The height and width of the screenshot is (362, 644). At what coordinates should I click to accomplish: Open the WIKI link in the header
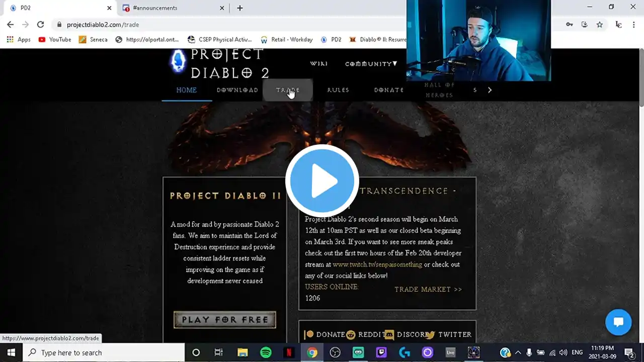[x=318, y=63]
